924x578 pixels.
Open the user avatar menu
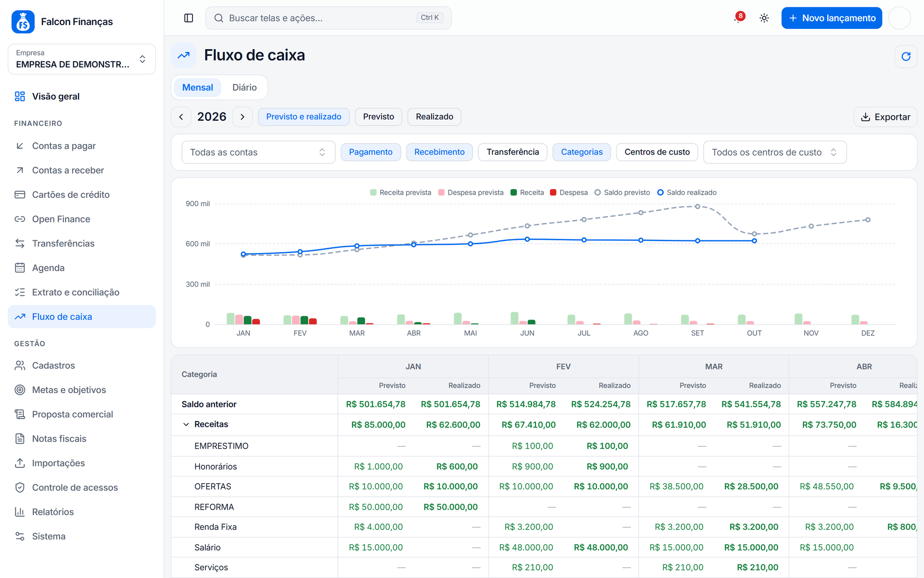(899, 18)
